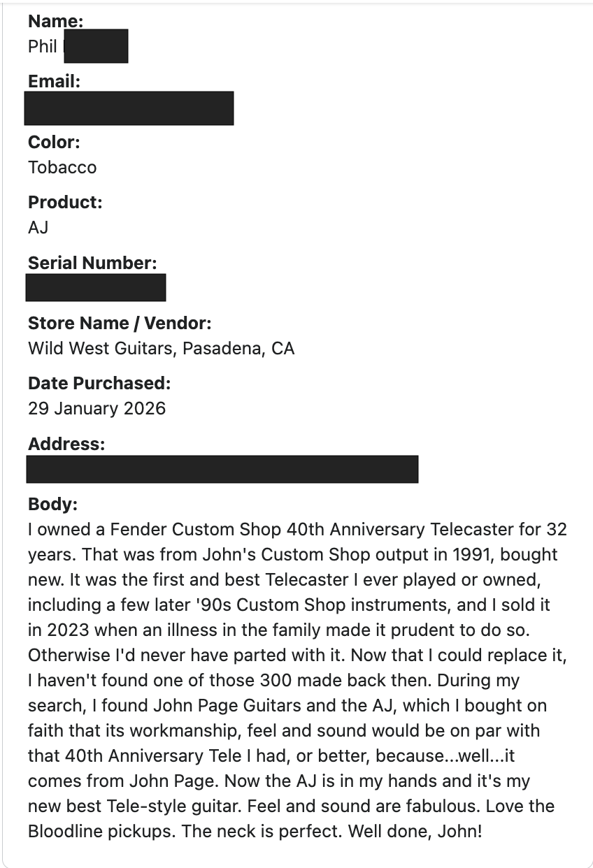Select the Tobacco color value
Image resolution: width=593 pixels, height=868 pixels.
tap(62, 168)
